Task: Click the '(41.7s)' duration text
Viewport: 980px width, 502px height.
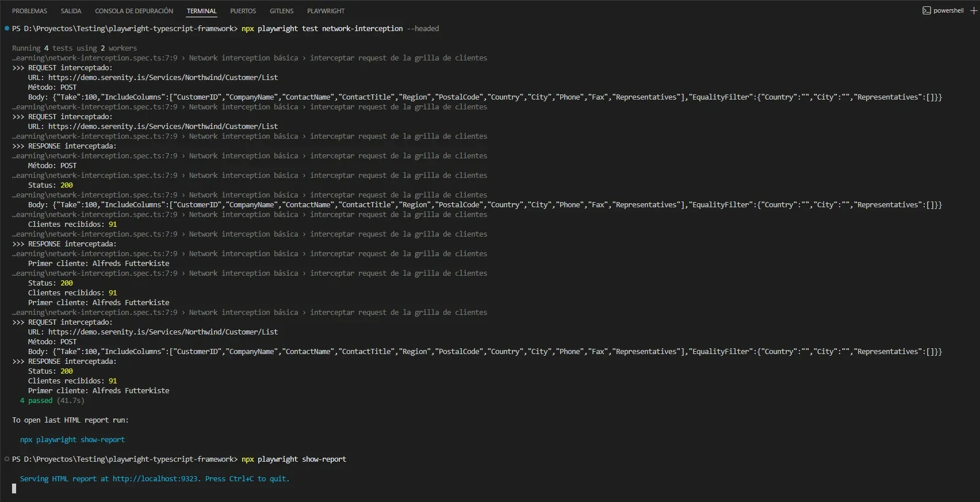Action: point(70,400)
